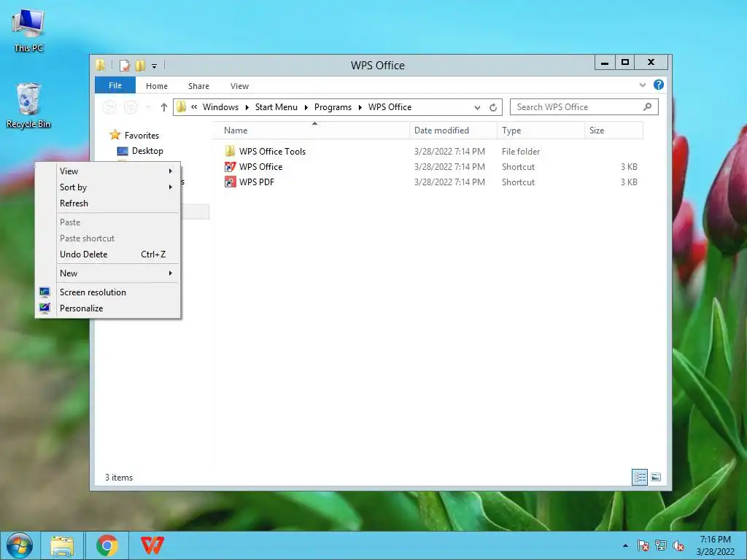Click Windows in the address breadcrumb
747x560 pixels.
pos(220,107)
